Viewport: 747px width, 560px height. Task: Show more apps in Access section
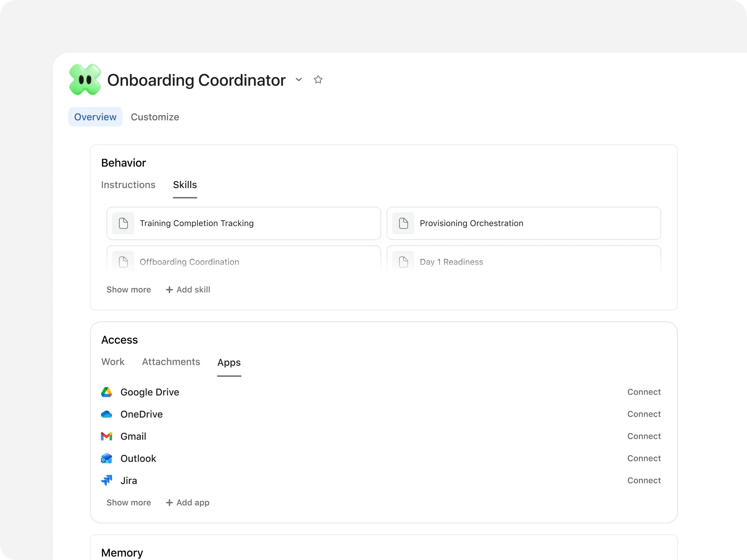point(129,503)
